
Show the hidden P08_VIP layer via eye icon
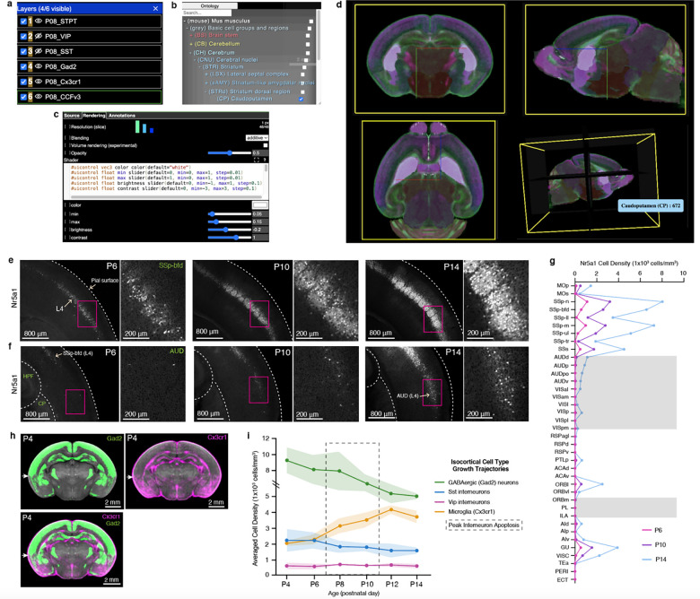(39, 36)
